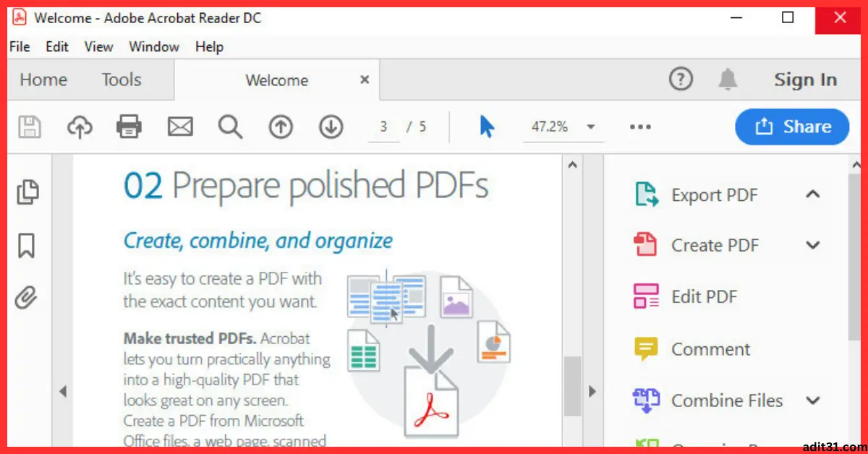Click the Create PDF tool icon
The height and width of the screenshot is (454, 868).
[645, 244]
